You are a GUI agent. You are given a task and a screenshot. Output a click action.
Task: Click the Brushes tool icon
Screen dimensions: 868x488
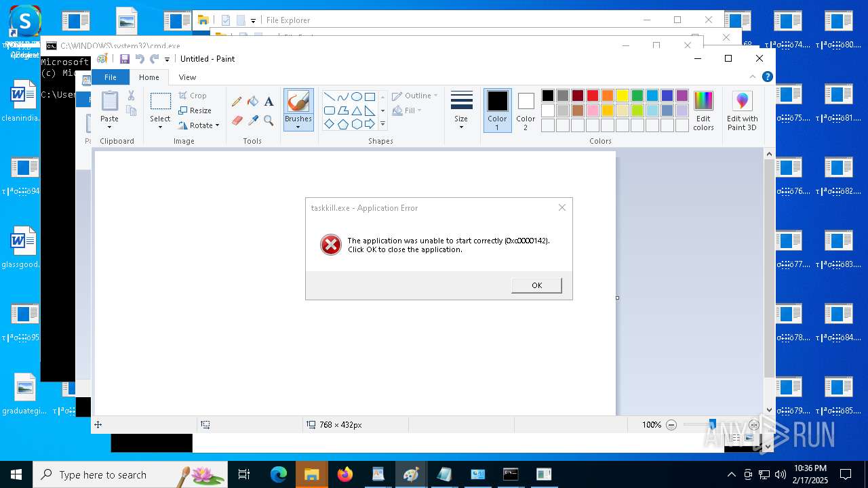click(298, 102)
